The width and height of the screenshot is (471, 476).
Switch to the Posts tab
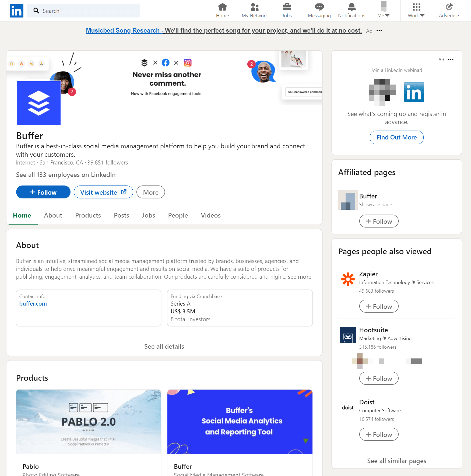point(121,215)
